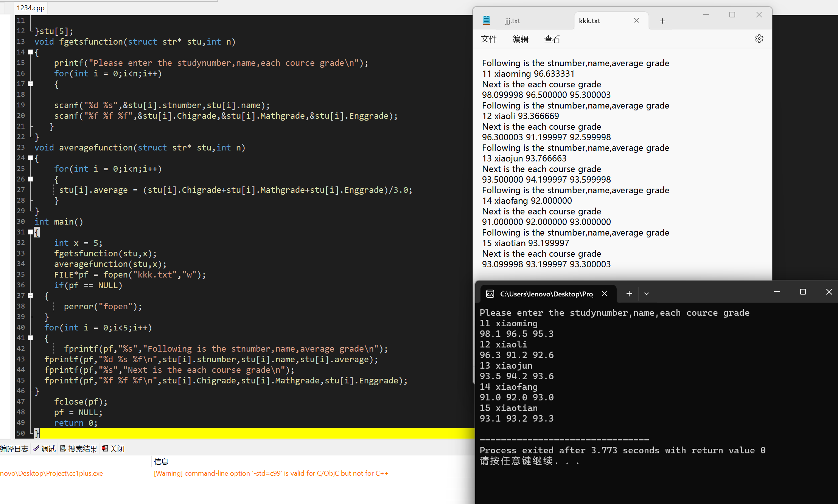
Task: Collapse the for loop fold at line 41
Action: click(31, 338)
